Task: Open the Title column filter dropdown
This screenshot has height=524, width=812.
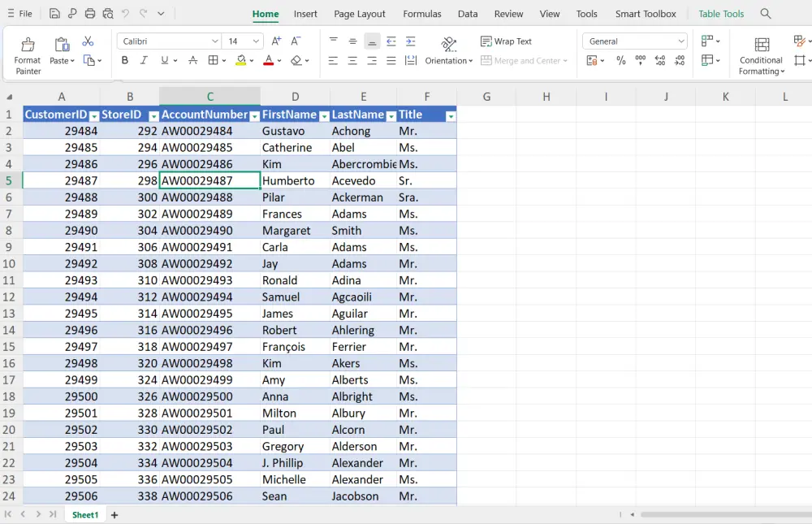Action: pos(451,116)
